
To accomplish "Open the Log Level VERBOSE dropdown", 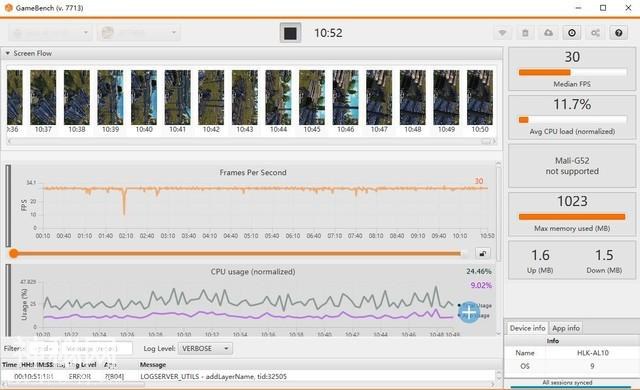I will (205, 349).
